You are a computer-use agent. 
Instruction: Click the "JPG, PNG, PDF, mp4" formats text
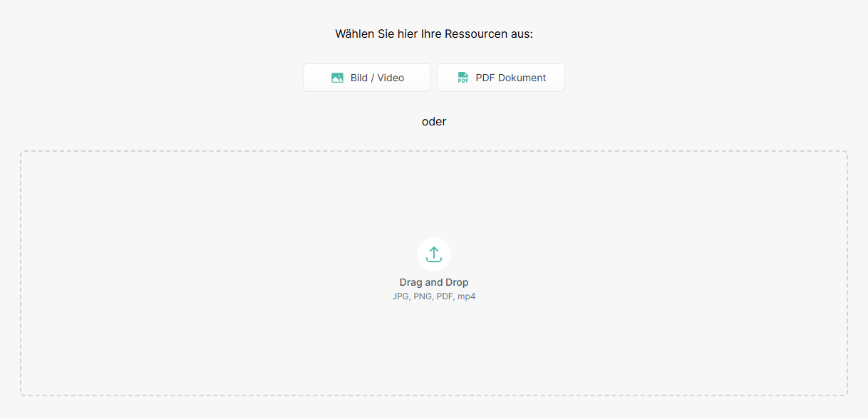pos(434,296)
